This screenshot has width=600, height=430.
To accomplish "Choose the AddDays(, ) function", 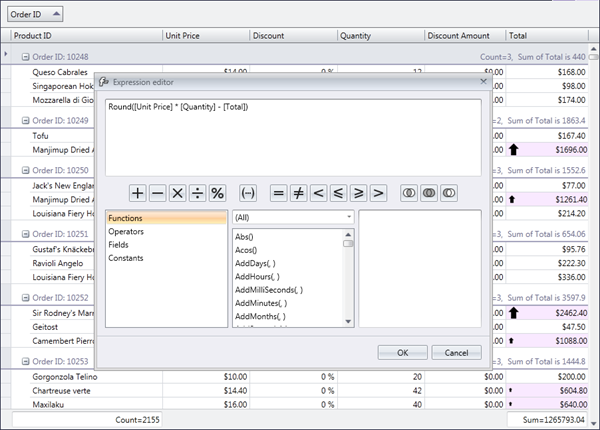I will pyautogui.click(x=255, y=263).
